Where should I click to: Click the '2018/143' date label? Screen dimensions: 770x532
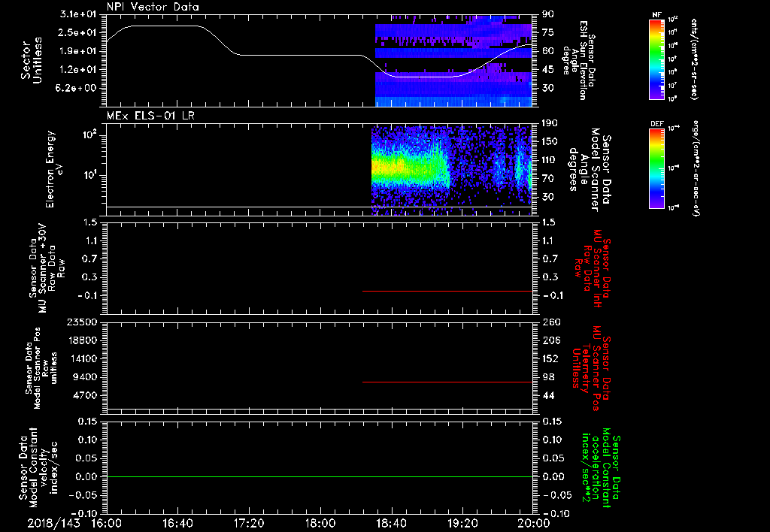(x=53, y=523)
